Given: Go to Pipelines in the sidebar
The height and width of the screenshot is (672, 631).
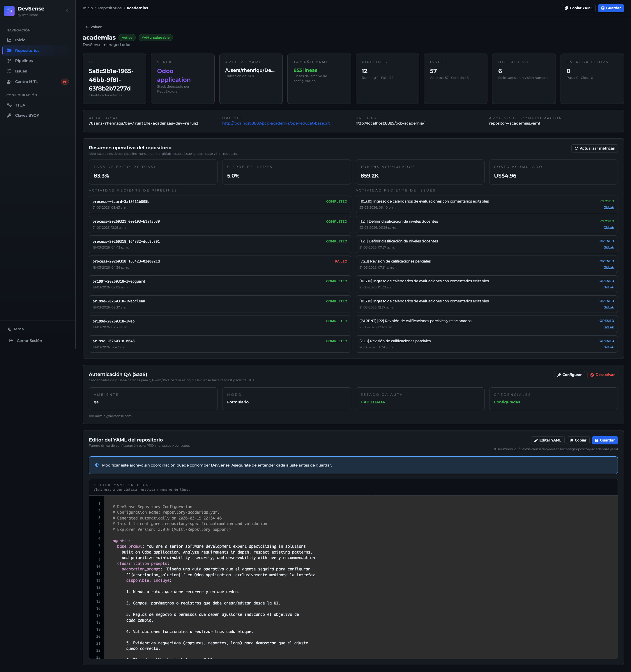Looking at the screenshot, I should click(x=24, y=61).
